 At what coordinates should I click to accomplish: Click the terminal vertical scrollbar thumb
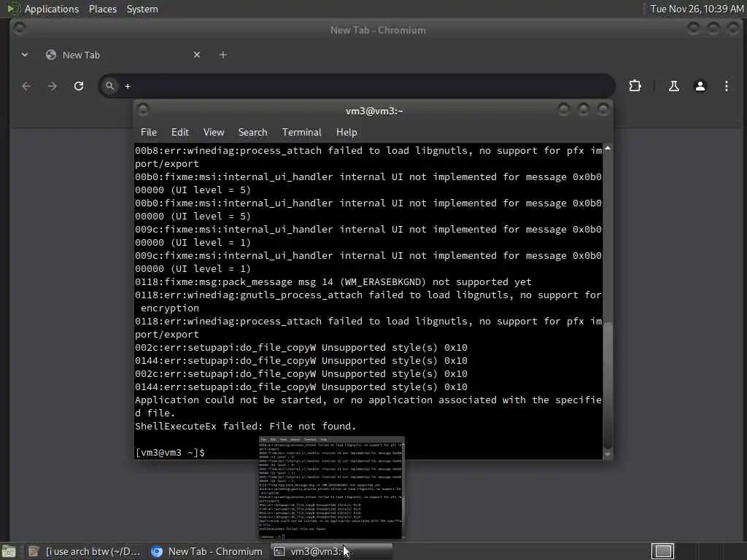(608, 385)
